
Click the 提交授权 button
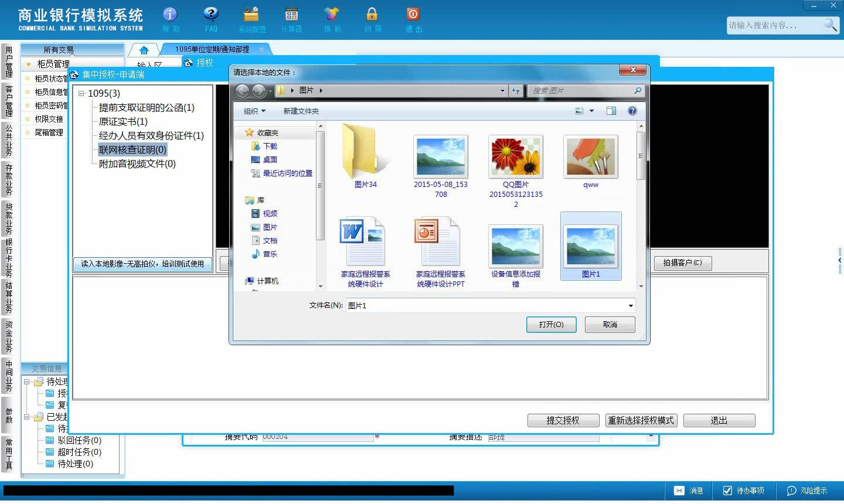(x=563, y=420)
